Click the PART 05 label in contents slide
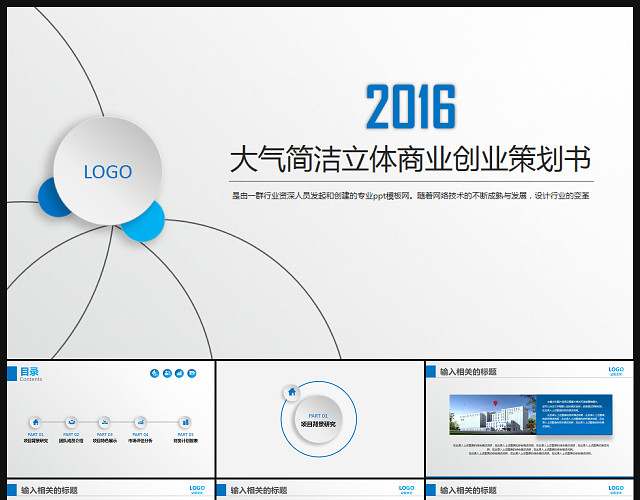This screenshot has height=500, width=640. (x=185, y=435)
